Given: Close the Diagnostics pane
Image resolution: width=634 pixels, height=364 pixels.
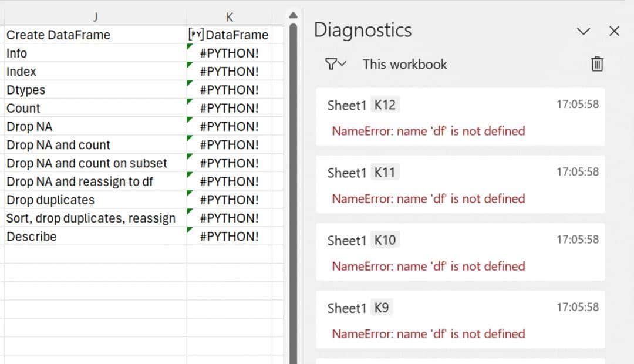Looking at the screenshot, I should click(614, 31).
